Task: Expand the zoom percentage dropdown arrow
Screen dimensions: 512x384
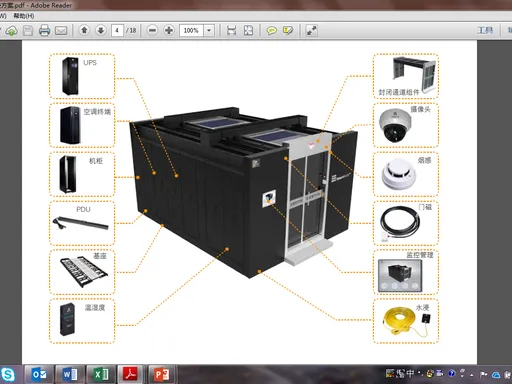Action: (x=209, y=31)
